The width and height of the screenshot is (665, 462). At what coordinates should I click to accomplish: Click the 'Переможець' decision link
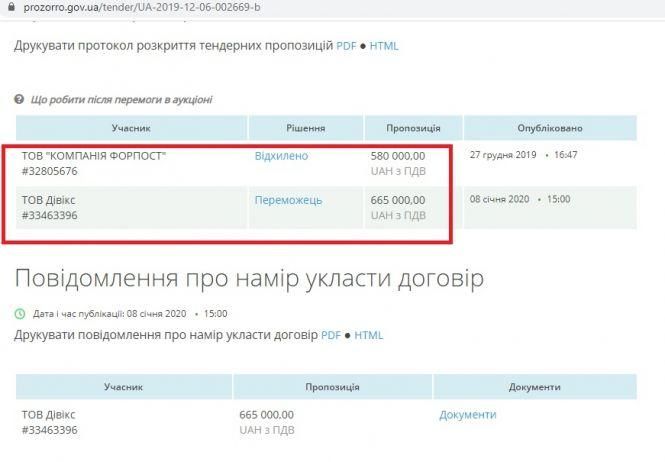(x=288, y=200)
